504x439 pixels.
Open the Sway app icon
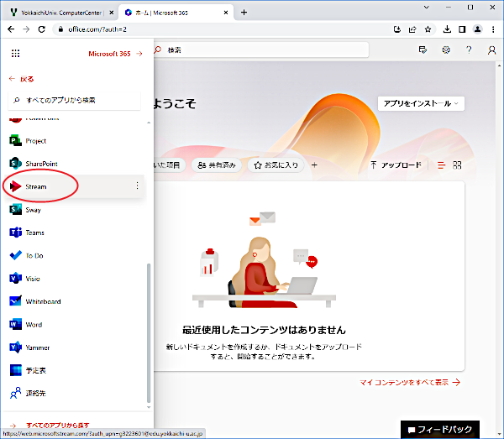[15, 210]
